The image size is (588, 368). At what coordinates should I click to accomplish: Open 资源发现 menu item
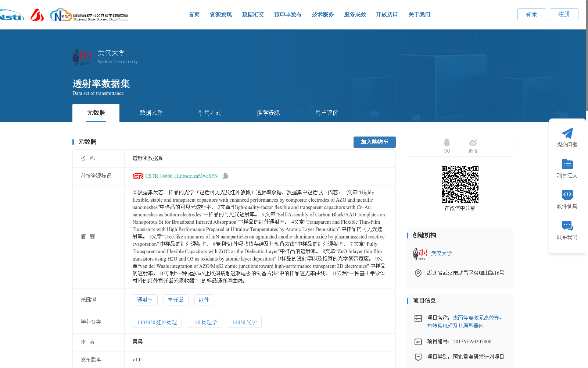(221, 15)
